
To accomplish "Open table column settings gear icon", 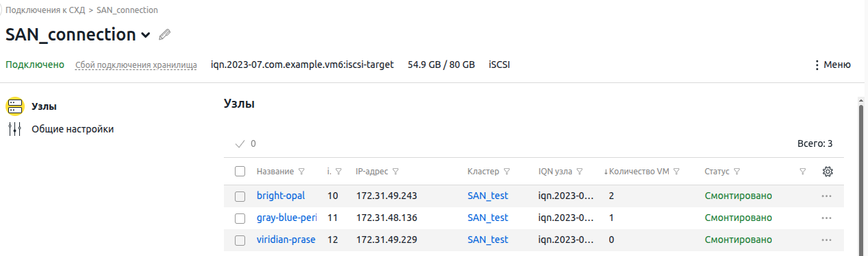I will (827, 172).
